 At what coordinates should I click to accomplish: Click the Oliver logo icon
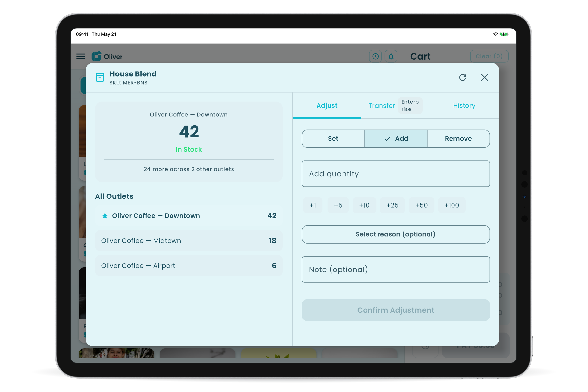(96, 56)
